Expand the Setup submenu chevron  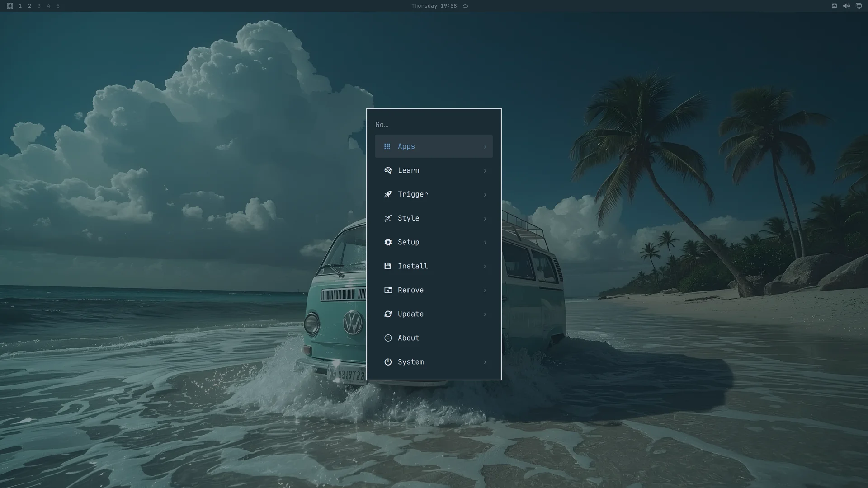click(485, 243)
